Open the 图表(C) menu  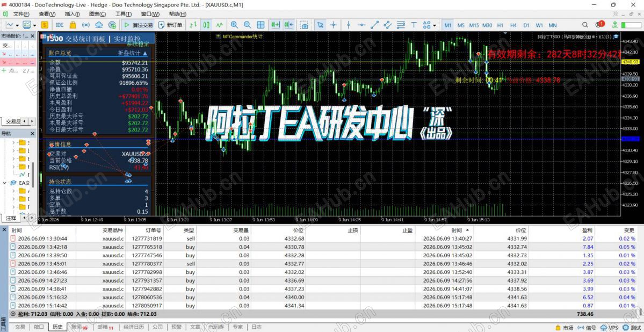[x=97, y=14]
